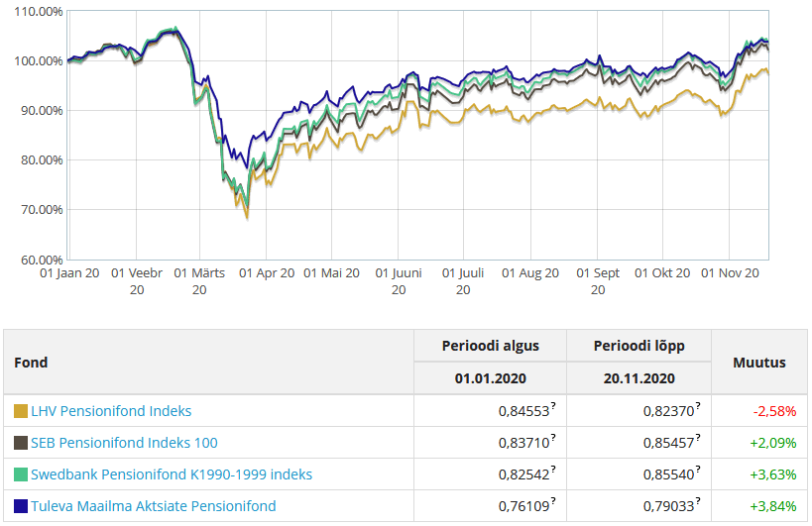Click the 100.00% y-axis label
812x526 pixels.
[x=39, y=61]
